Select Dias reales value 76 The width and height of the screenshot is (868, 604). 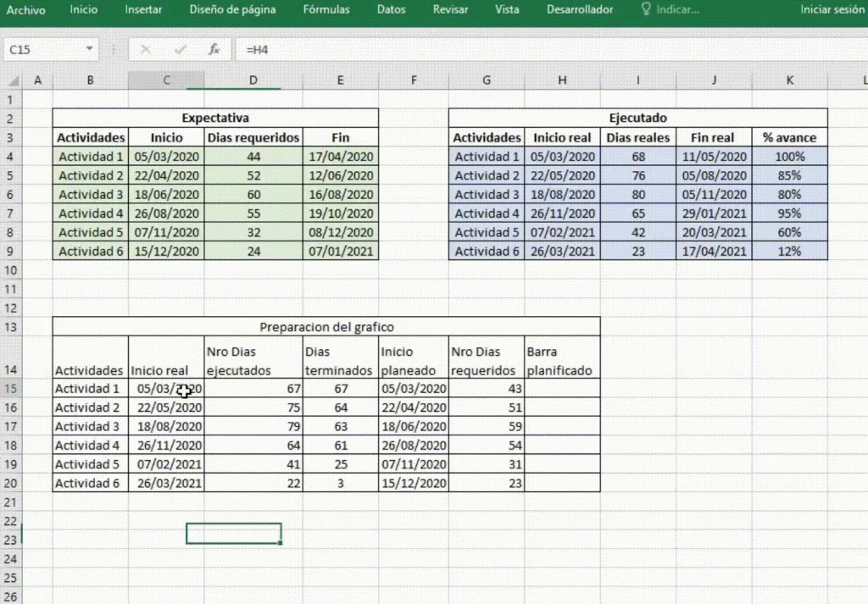pyautogui.click(x=637, y=175)
